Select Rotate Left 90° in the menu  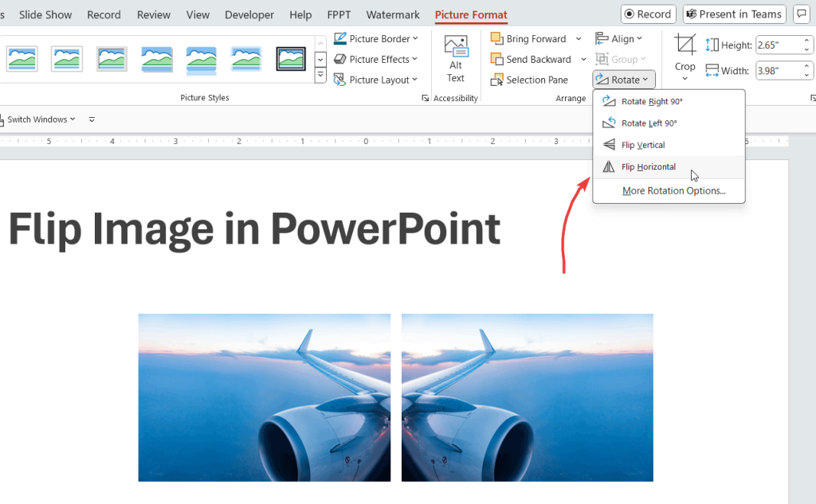[x=649, y=123]
